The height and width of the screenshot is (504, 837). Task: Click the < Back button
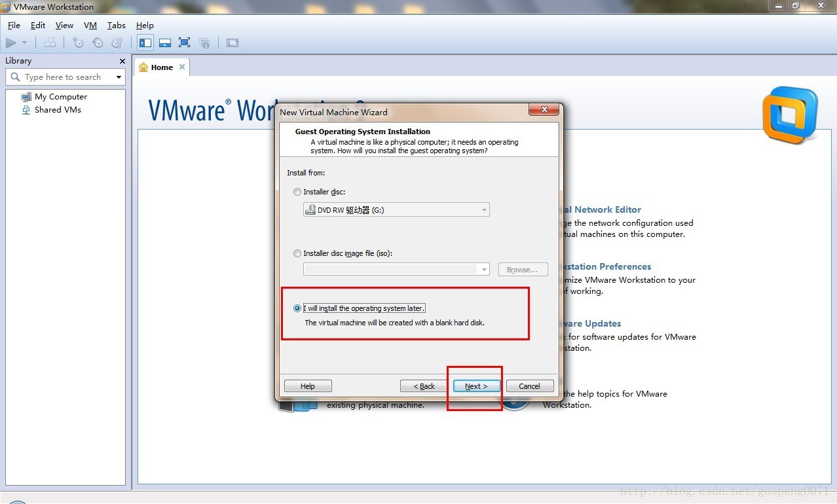pos(424,386)
